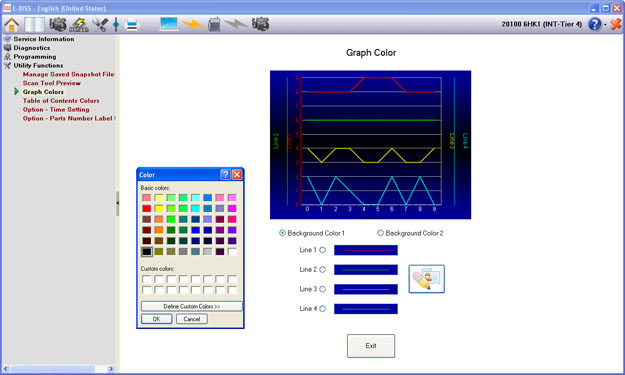Go to the Home icon in toolbar
This screenshot has width=625, height=375.
(x=12, y=25)
